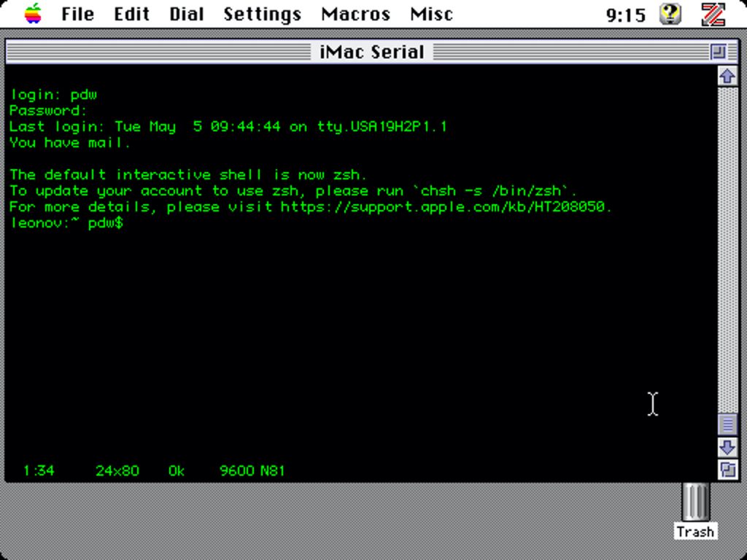747x560 pixels.
Task: Click the 'chsh -s /bin/zsh' command text
Action: coord(491,191)
